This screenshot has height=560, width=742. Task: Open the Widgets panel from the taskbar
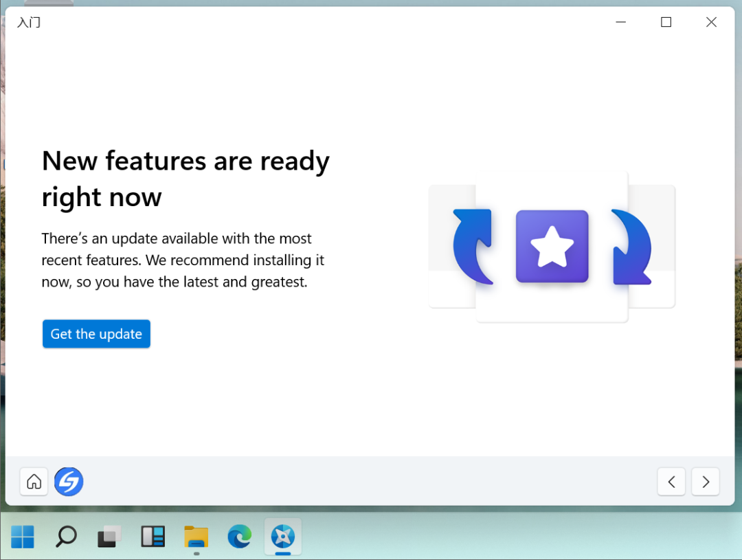(153, 537)
